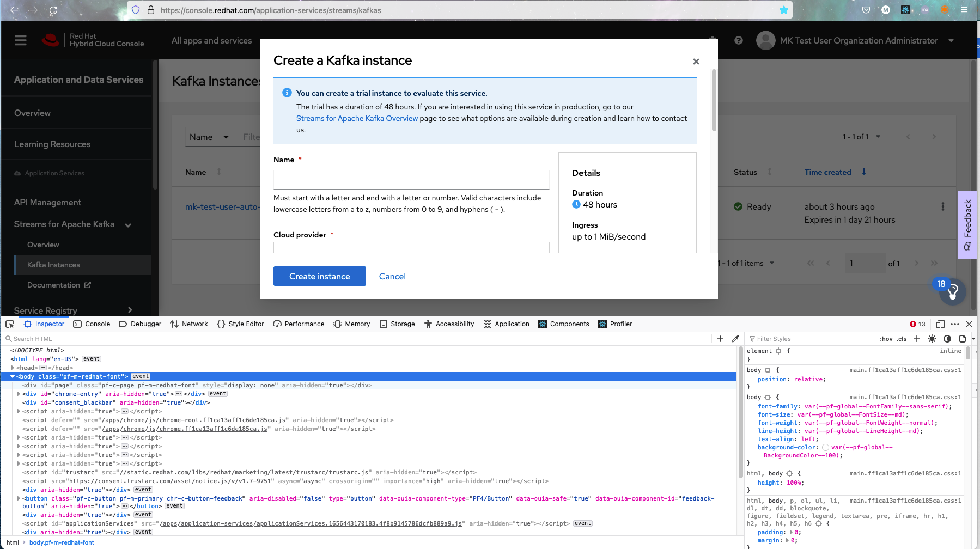This screenshot has height=549, width=980.
Task: Toggle dark color scheme simulation
Action: pyautogui.click(x=947, y=339)
